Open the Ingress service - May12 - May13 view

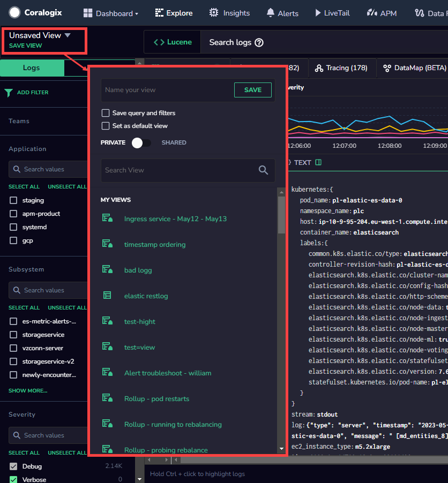click(x=175, y=218)
